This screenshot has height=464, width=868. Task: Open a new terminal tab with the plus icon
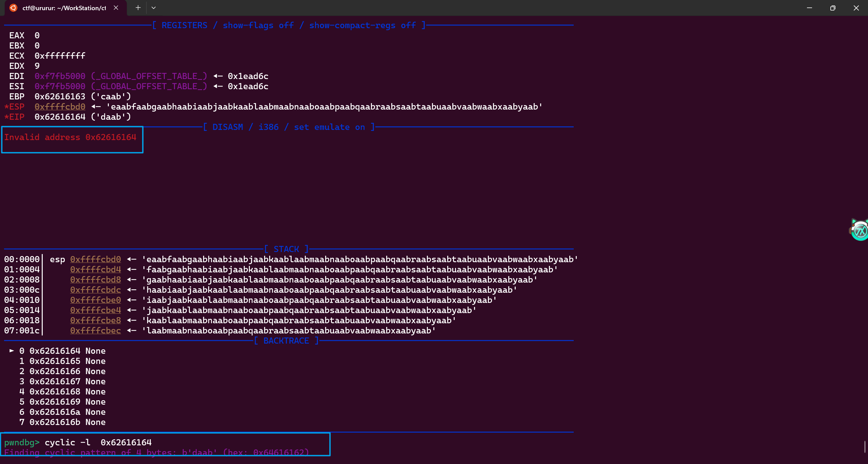(138, 7)
